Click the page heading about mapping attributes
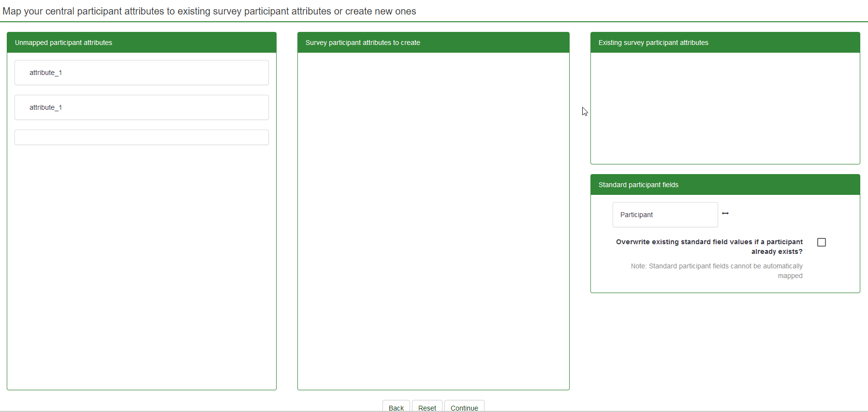The height and width of the screenshot is (412, 868). pos(209,11)
